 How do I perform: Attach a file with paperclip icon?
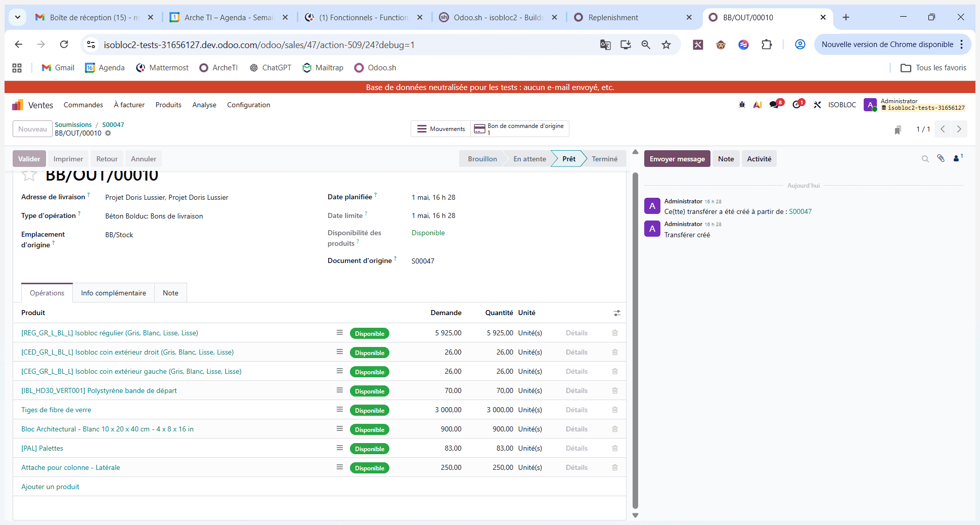pos(941,158)
